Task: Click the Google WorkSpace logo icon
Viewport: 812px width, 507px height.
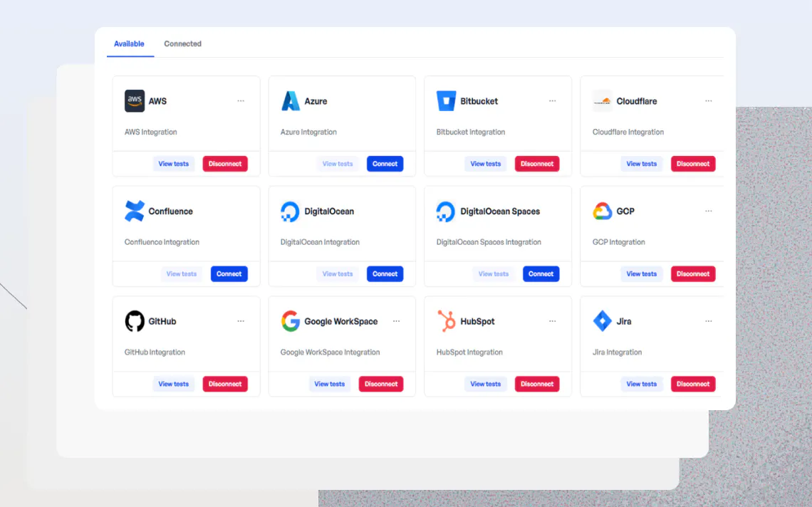Action: [x=291, y=321]
